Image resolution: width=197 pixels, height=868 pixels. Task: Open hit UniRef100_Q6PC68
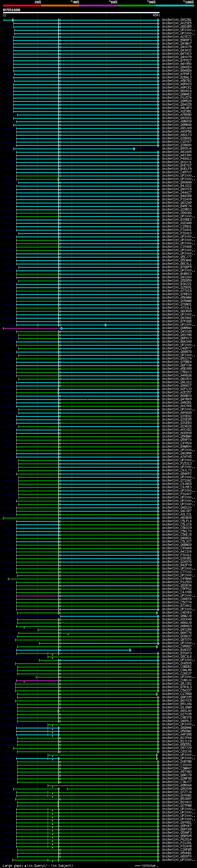coord(176,830)
